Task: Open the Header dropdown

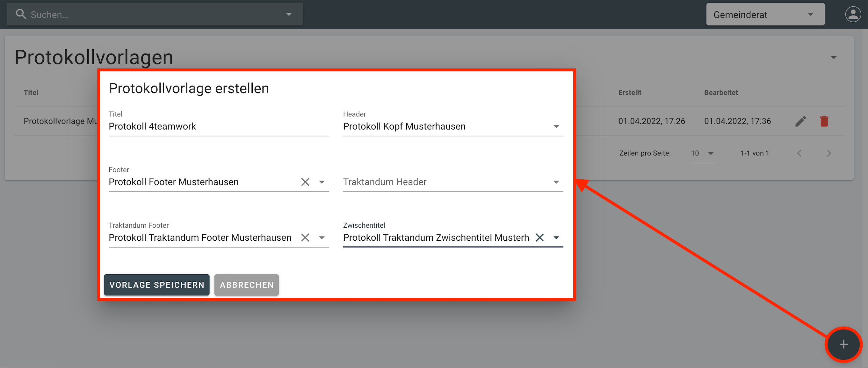Action: pyautogui.click(x=556, y=127)
